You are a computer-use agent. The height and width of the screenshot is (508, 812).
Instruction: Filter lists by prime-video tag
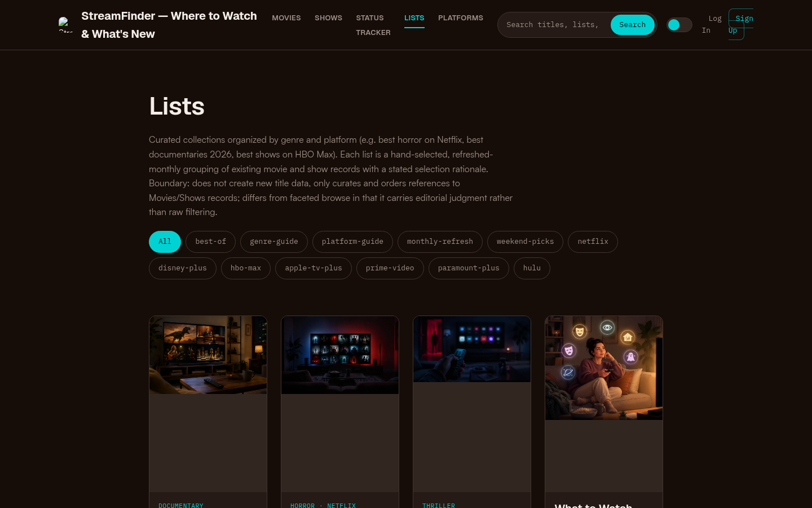[390, 268]
